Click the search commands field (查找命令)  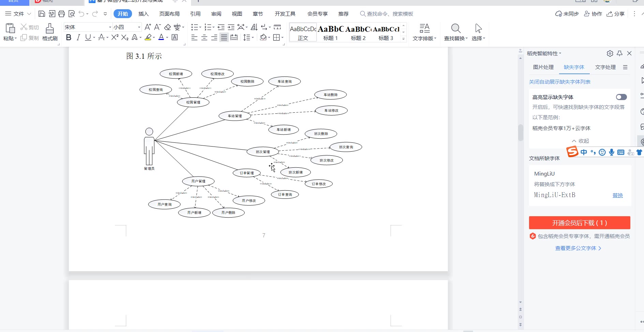click(x=387, y=14)
